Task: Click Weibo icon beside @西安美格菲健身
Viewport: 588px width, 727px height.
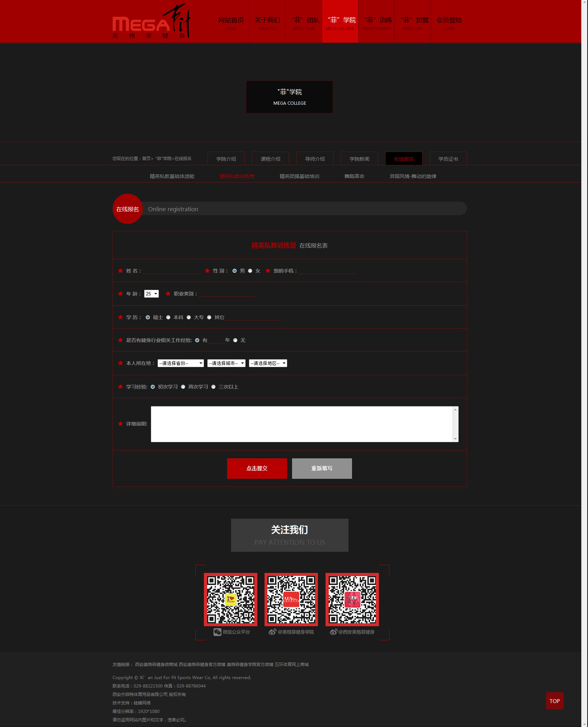Action: [x=333, y=632]
